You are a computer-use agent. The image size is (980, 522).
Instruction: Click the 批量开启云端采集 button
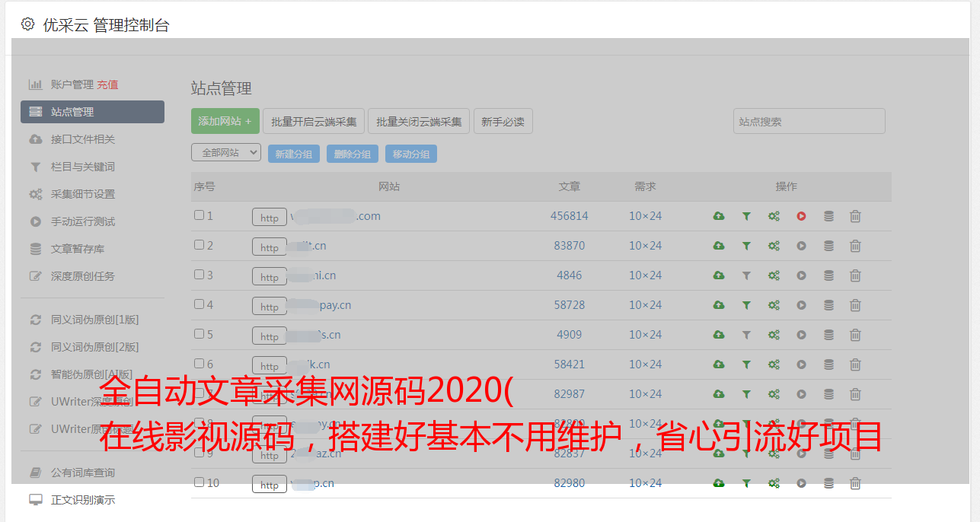point(314,121)
